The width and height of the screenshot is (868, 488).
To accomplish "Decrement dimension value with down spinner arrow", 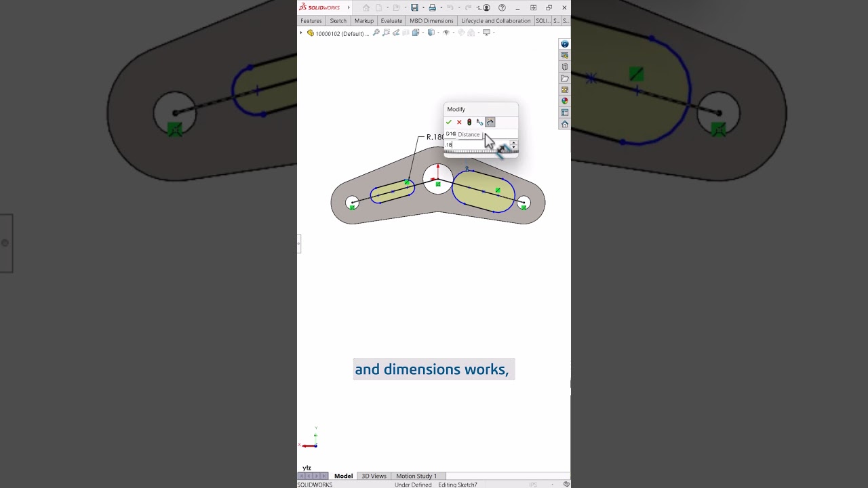I will point(513,147).
